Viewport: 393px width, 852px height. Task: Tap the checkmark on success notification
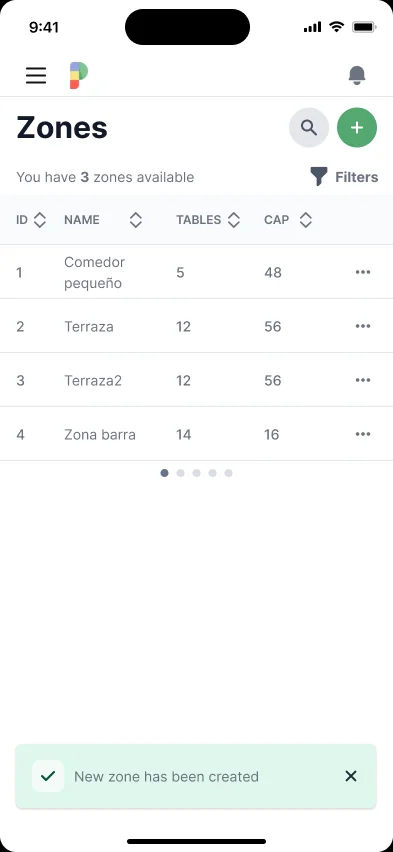click(48, 776)
